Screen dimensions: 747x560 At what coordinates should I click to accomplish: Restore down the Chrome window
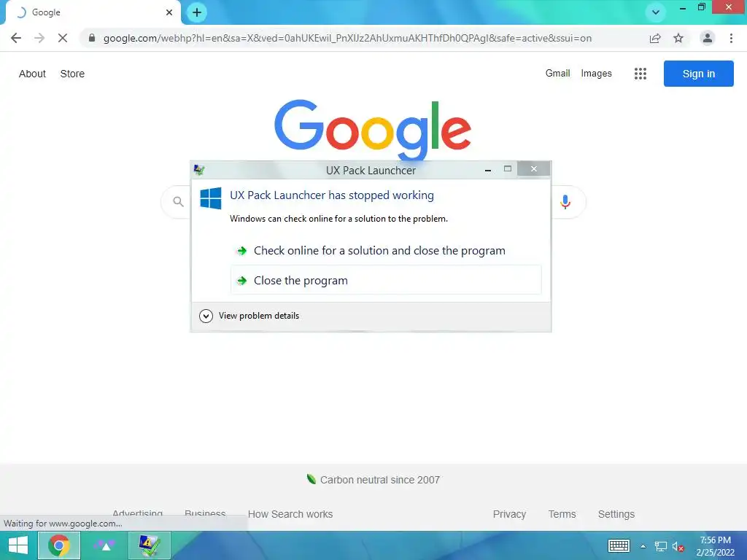(701, 7)
